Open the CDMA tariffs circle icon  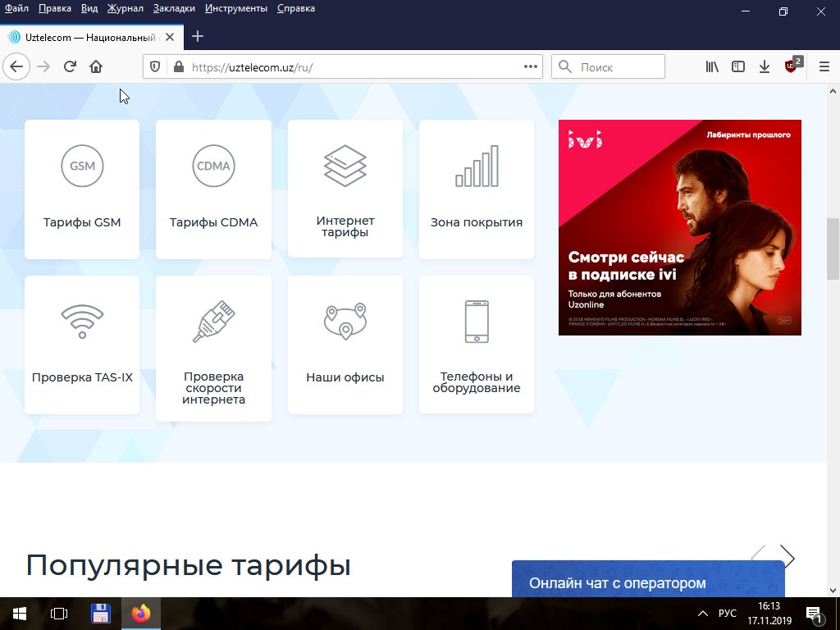pos(213,166)
